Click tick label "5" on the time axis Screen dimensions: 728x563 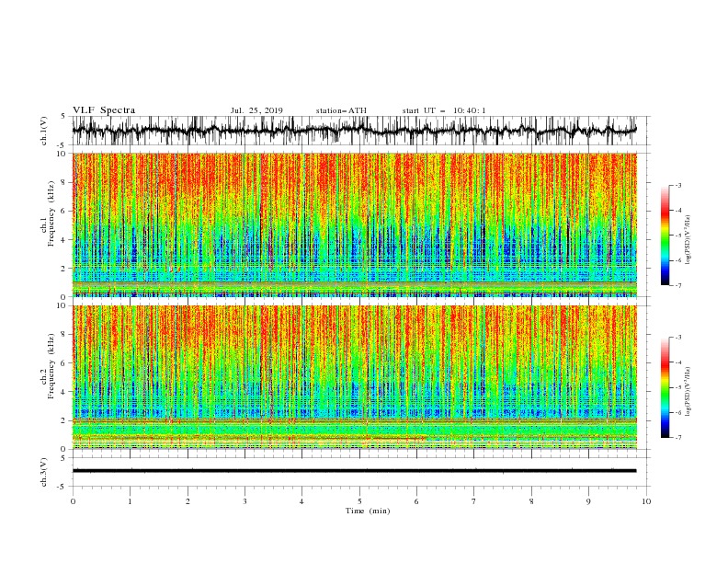click(359, 501)
